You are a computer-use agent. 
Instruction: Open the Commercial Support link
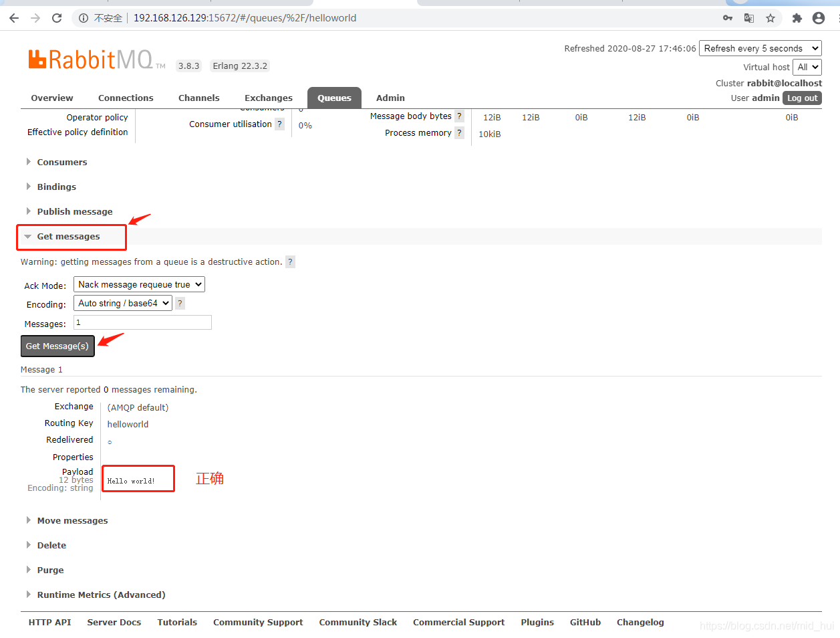(459, 622)
